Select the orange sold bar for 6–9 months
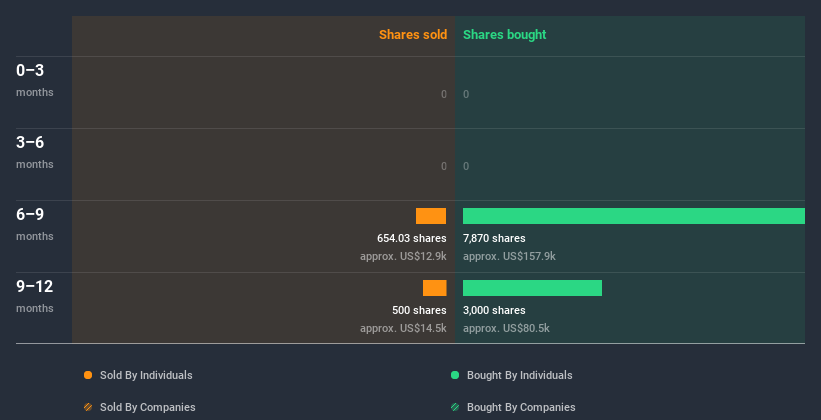 pos(431,216)
